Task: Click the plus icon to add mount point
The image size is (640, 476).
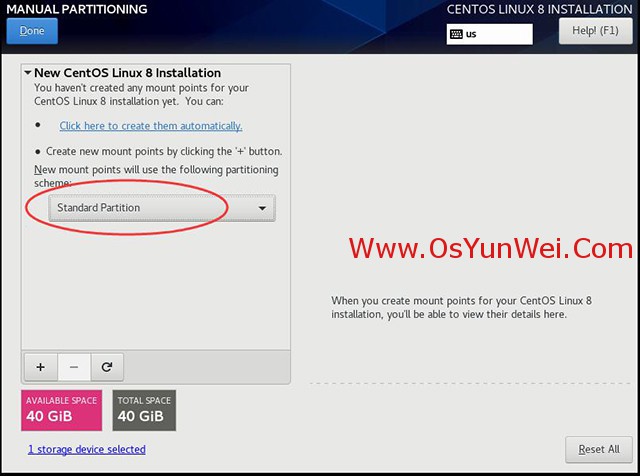Action: pyautogui.click(x=41, y=367)
